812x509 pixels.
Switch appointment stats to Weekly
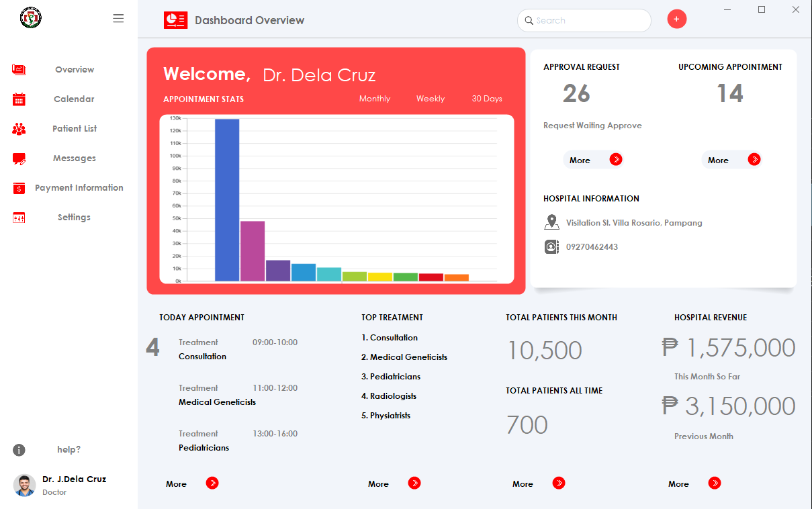[x=430, y=99]
